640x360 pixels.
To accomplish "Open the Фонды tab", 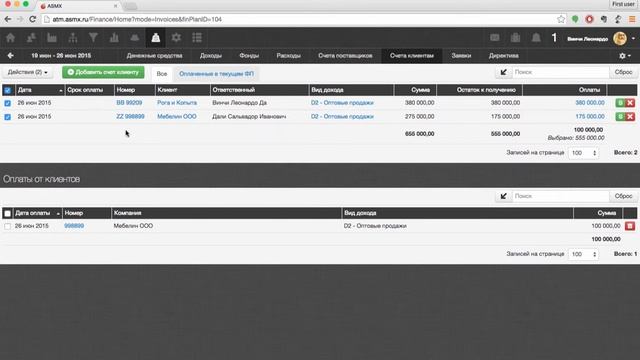I will point(249,56).
